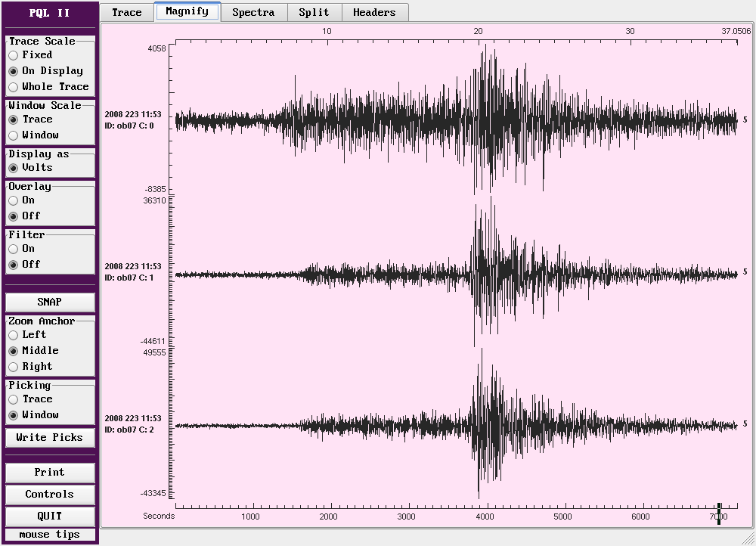
Task: Choose Trace picking mode
Action: (x=14, y=399)
